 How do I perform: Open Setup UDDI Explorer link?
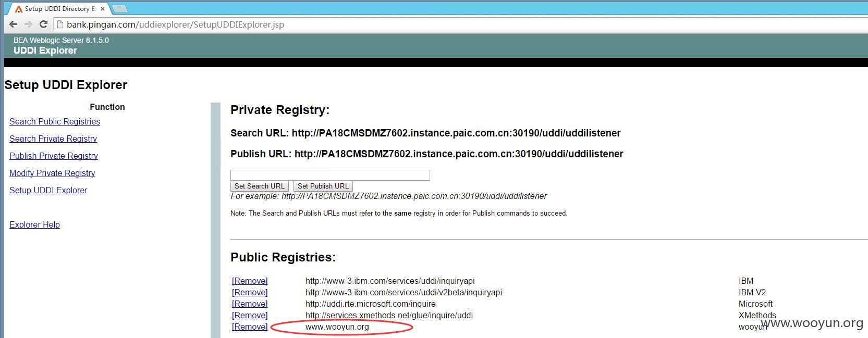(x=48, y=190)
